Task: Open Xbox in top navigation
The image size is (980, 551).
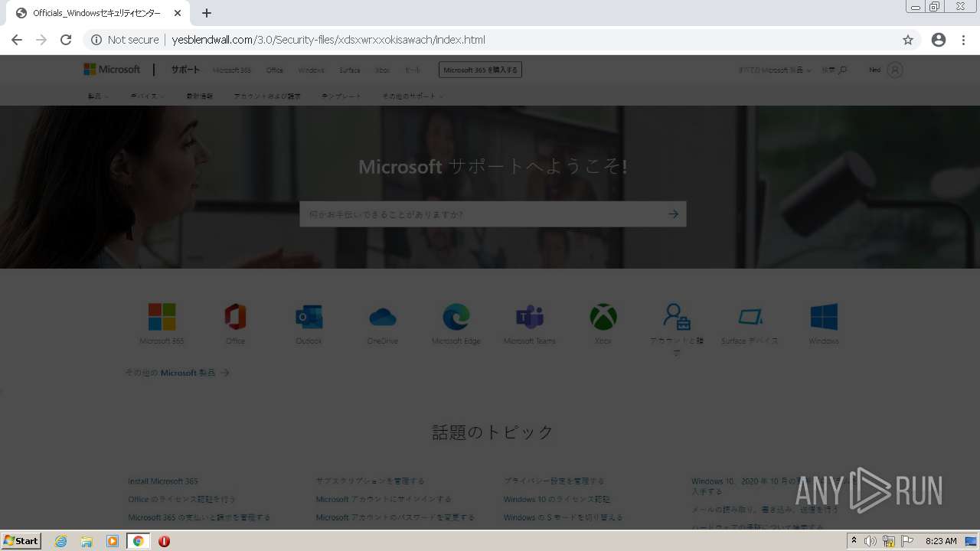Action: [x=383, y=70]
